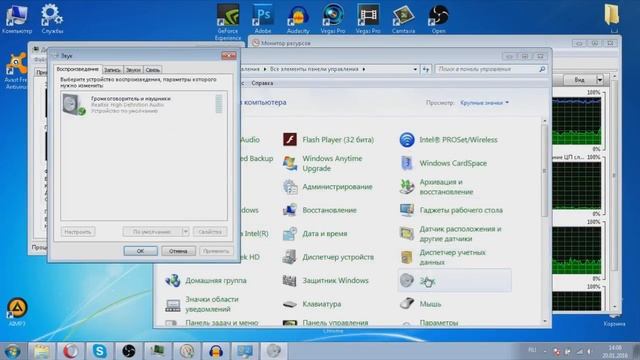Open Защитник Windows item
Screen dimensions: 640x360
pyautogui.click(x=326, y=280)
